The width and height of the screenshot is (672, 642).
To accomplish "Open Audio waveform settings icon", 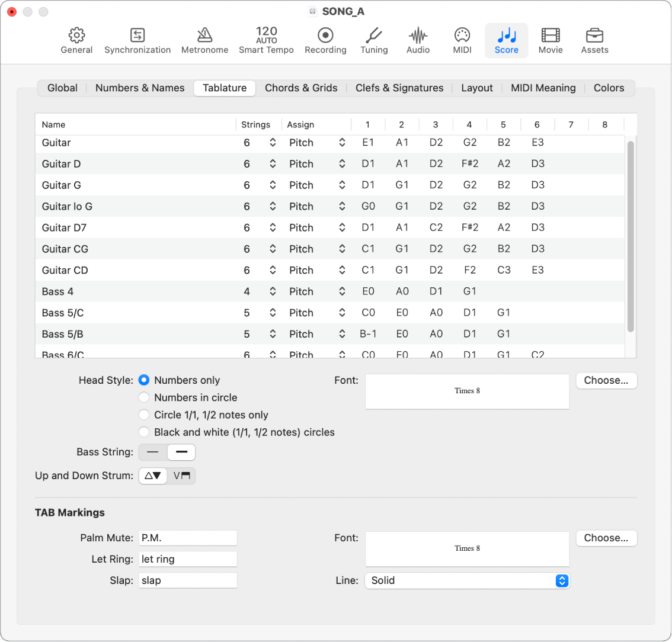I will pyautogui.click(x=418, y=41).
